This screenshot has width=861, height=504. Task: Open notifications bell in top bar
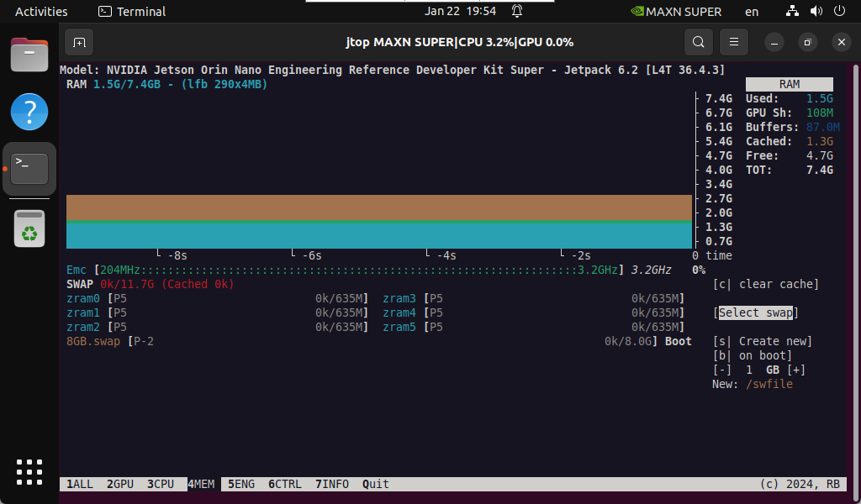517,11
